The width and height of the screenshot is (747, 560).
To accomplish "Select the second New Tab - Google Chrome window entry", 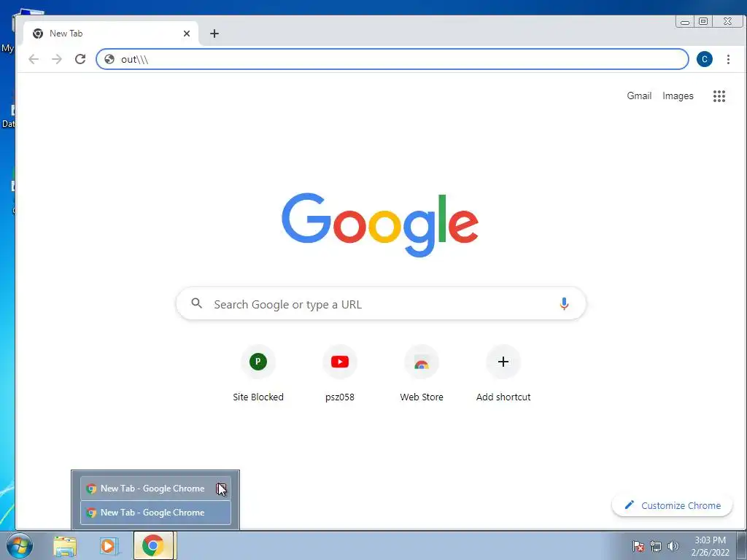I will pos(155,513).
